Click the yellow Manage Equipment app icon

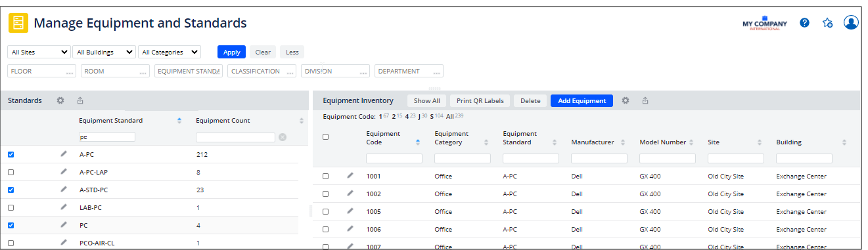point(18,23)
